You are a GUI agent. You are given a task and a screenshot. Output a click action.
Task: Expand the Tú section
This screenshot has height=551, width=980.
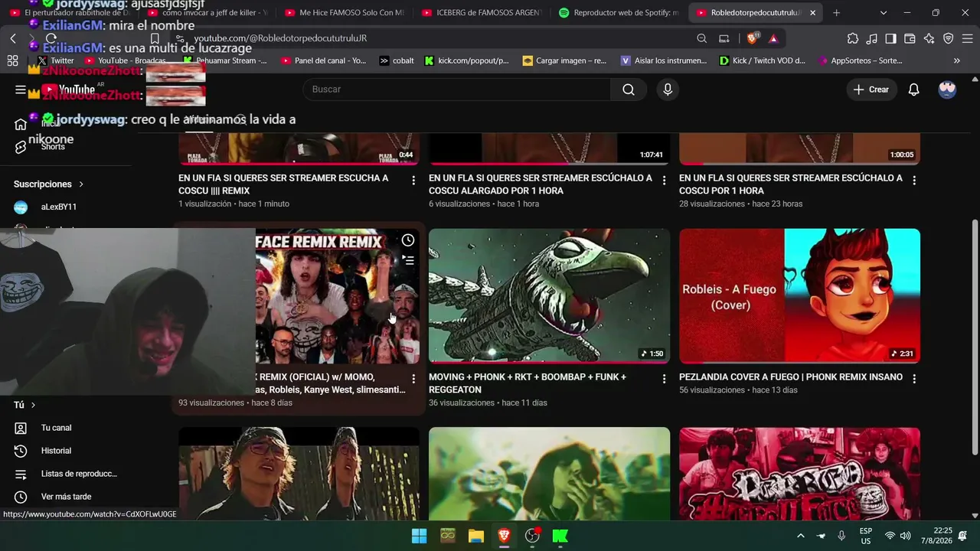tap(24, 405)
